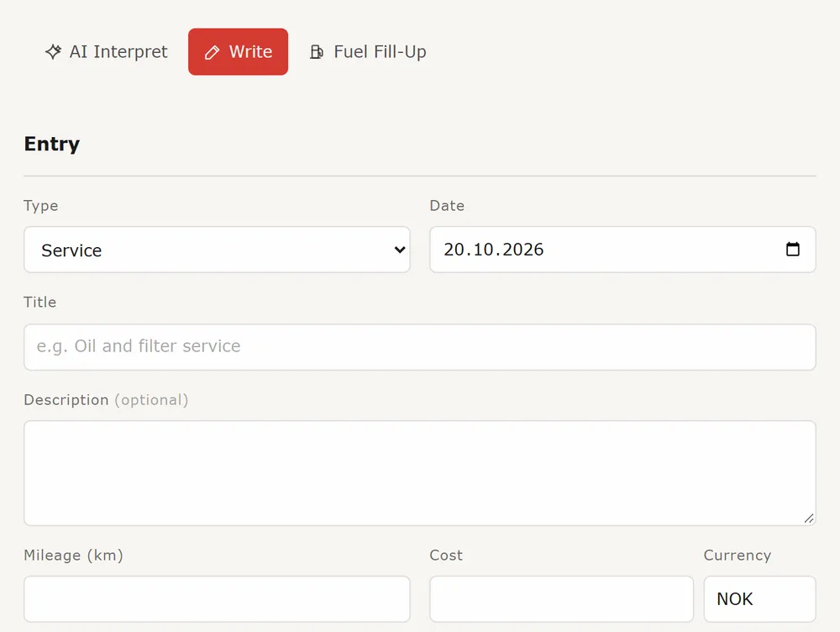Focus the Title input field

pyautogui.click(x=420, y=347)
